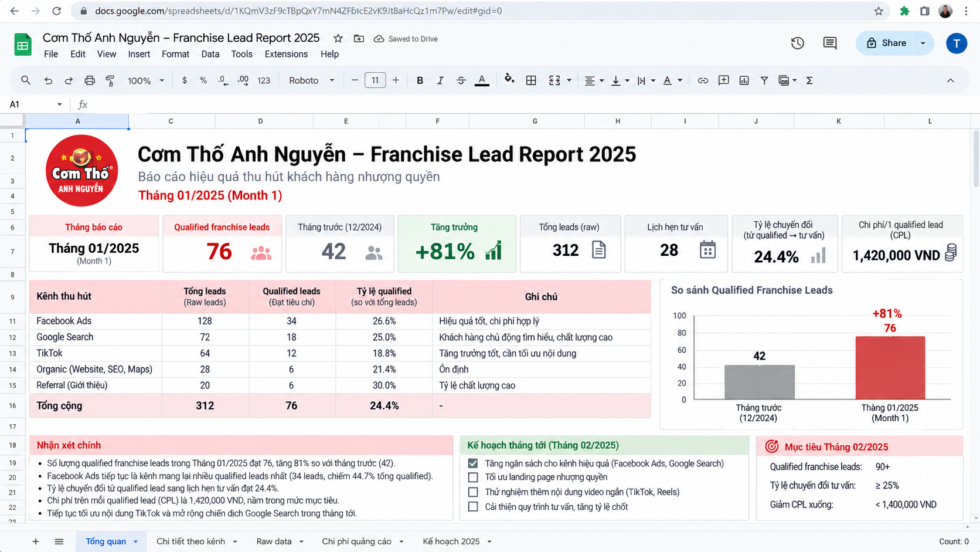Switch to the Raw data sheet tab
980x552 pixels.
(274, 541)
